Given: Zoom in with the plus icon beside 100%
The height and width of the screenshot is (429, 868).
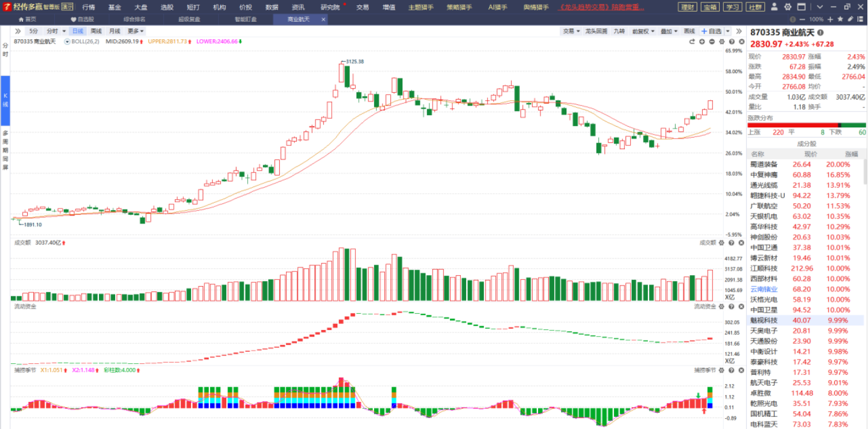Looking at the screenshot, I should coord(831,19).
